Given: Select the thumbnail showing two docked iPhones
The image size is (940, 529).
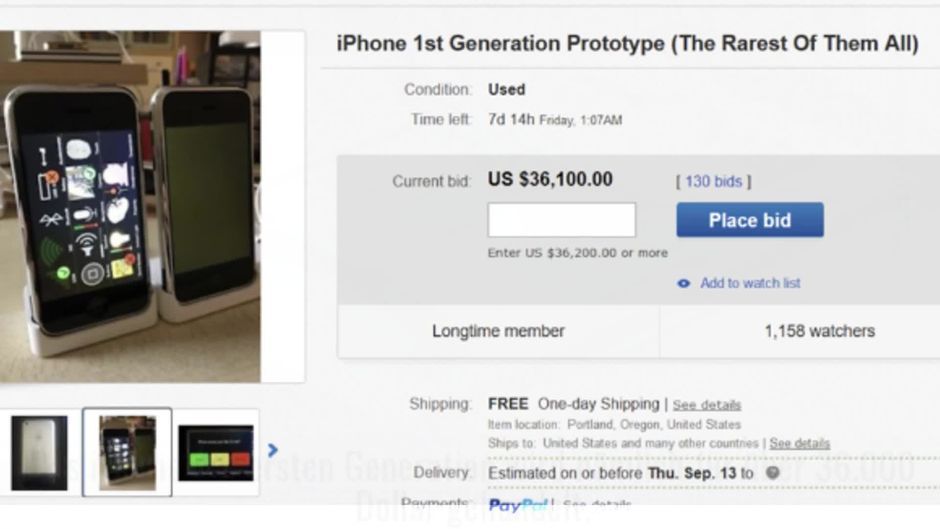Looking at the screenshot, I should pyautogui.click(x=127, y=453).
